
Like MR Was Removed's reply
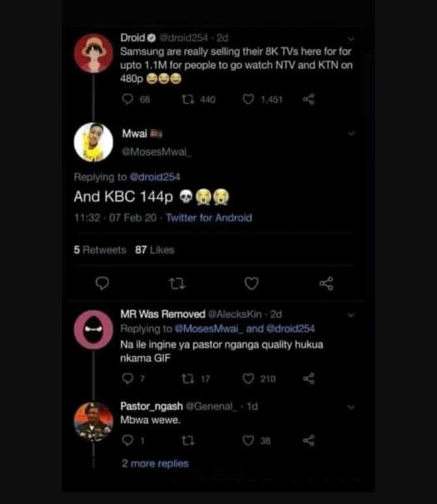(x=248, y=378)
